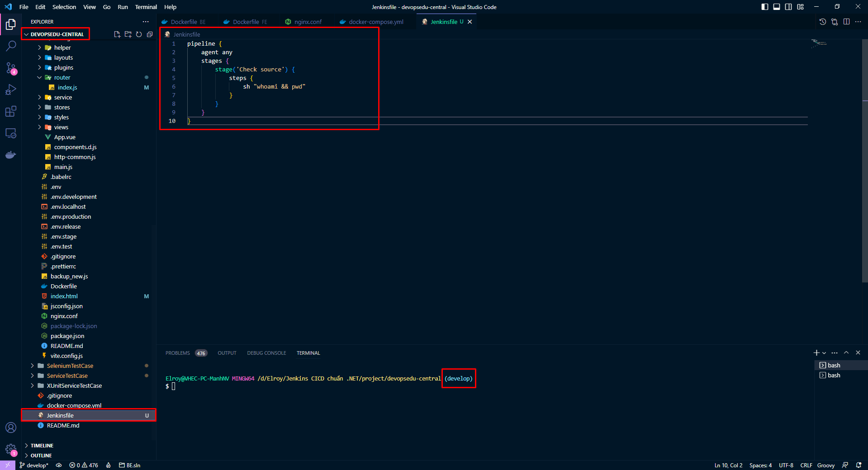
Task: Expand the SeleniumTestCase folder
Action: (70, 366)
